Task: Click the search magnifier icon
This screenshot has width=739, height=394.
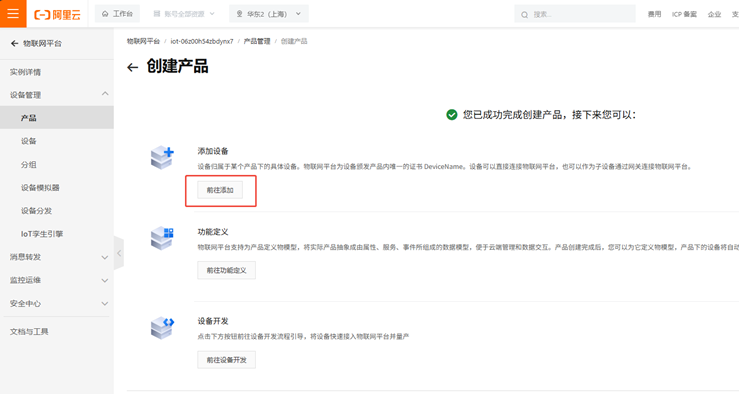Action: coord(525,15)
